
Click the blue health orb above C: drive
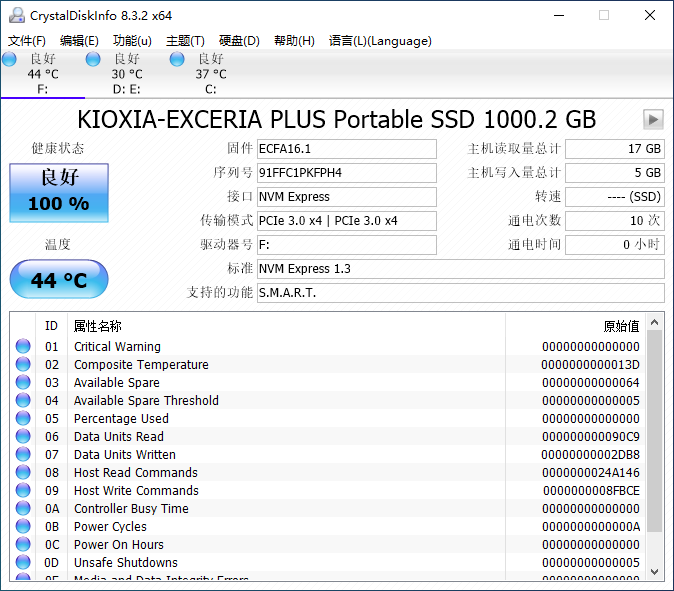(177, 59)
